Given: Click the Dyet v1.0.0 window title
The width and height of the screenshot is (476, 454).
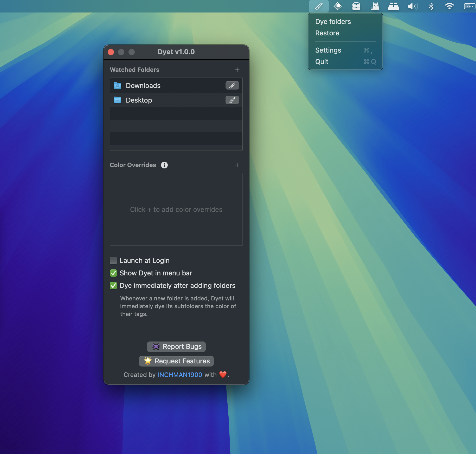Looking at the screenshot, I should pos(176,52).
